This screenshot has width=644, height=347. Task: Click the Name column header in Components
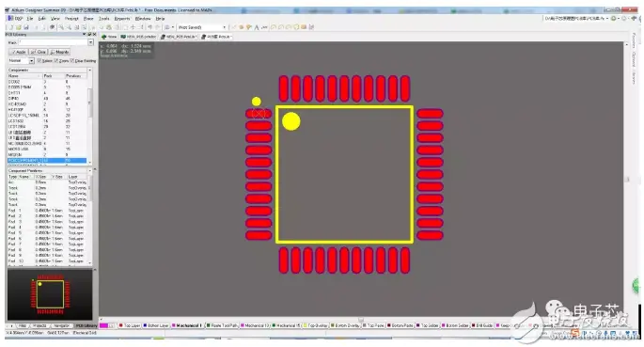point(24,76)
